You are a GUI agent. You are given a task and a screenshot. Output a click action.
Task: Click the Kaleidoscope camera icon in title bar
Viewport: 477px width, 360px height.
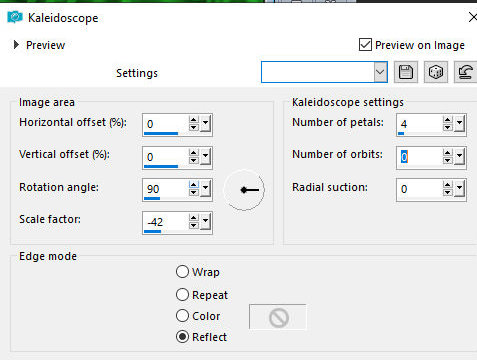(15, 17)
